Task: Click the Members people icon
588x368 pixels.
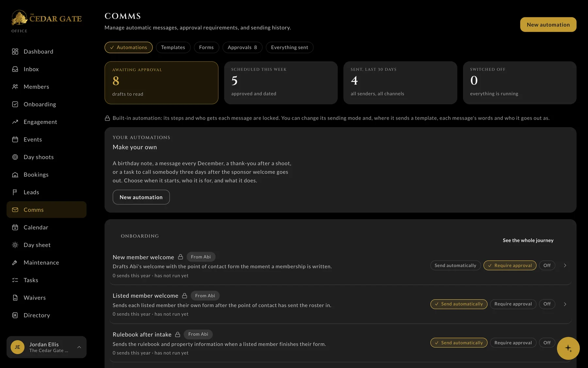Action: point(15,87)
